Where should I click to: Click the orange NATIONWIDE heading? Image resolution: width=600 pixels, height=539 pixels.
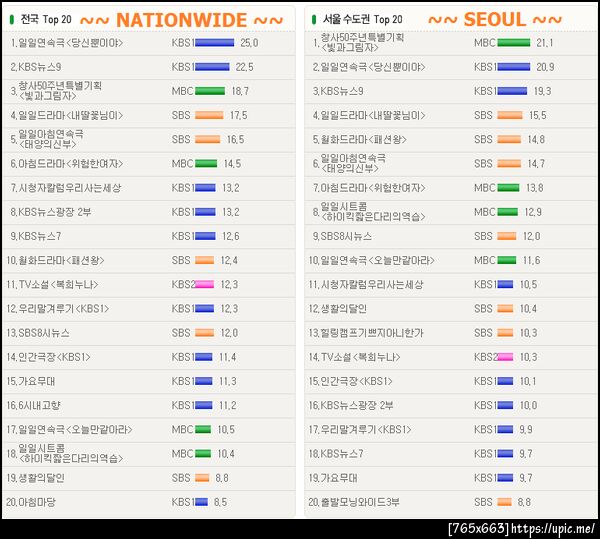coord(181,20)
